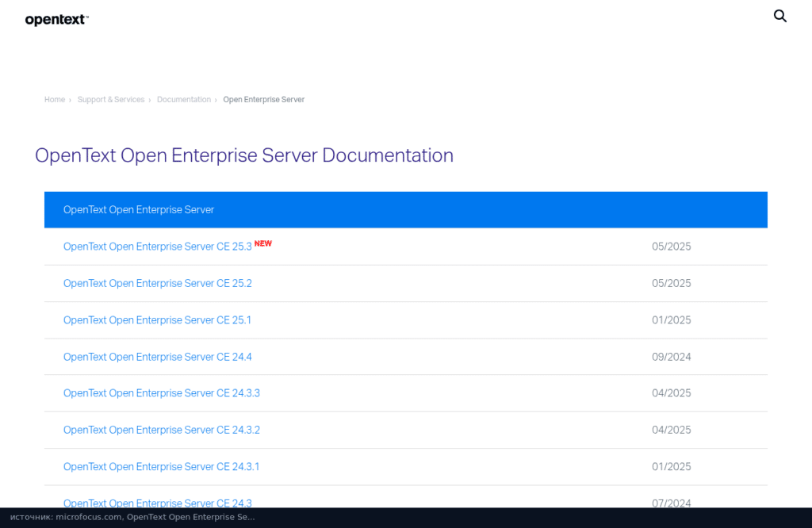The image size is (812, 528).
Task: Click the 05/2025 date in CE 25.3 row
Action: coord(671,247)
